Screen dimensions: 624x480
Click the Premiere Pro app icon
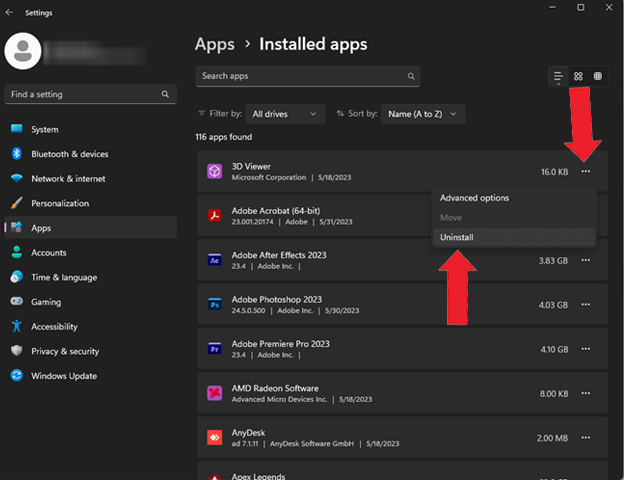[x=214, y=349]
